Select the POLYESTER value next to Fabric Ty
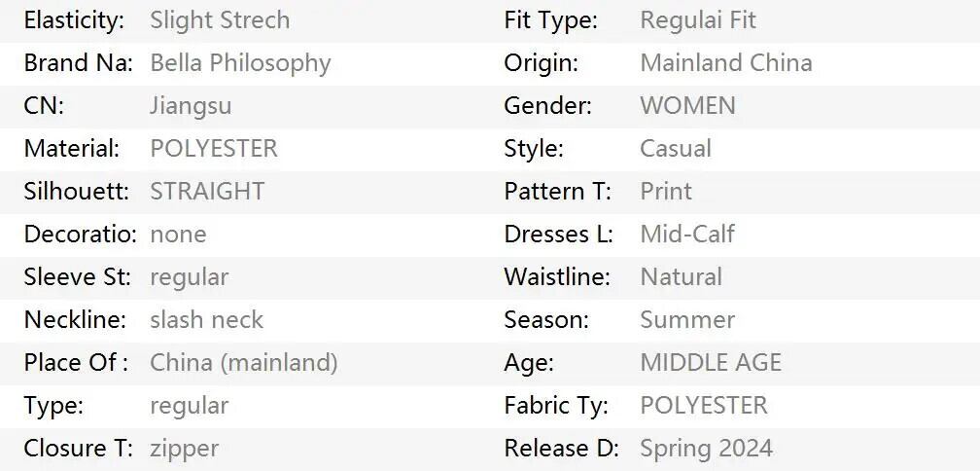The width and height of the screenshot is (980, 471). click(704, 406)
